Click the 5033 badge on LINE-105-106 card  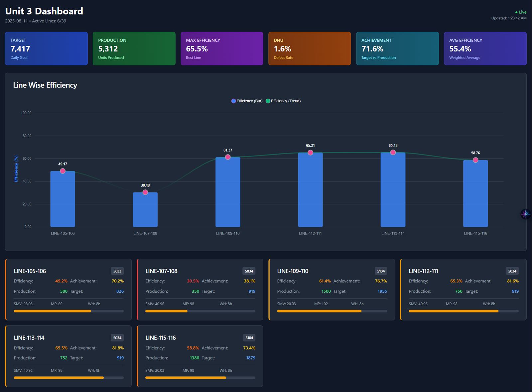(117, 271)
